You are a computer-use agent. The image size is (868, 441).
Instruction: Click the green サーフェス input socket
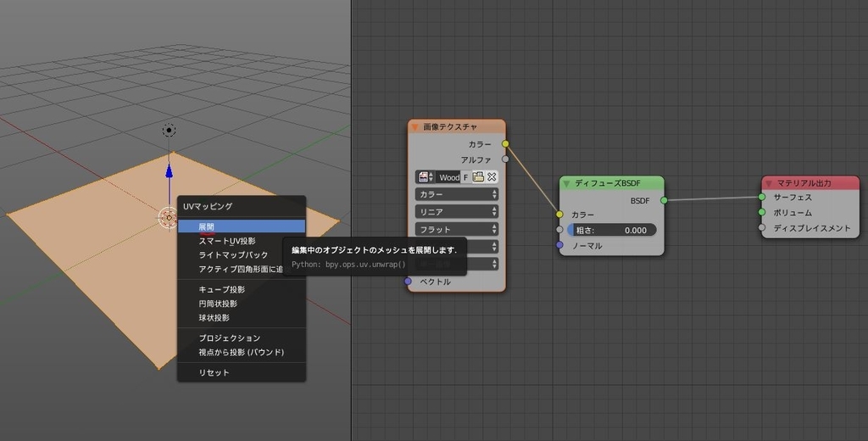762,198
